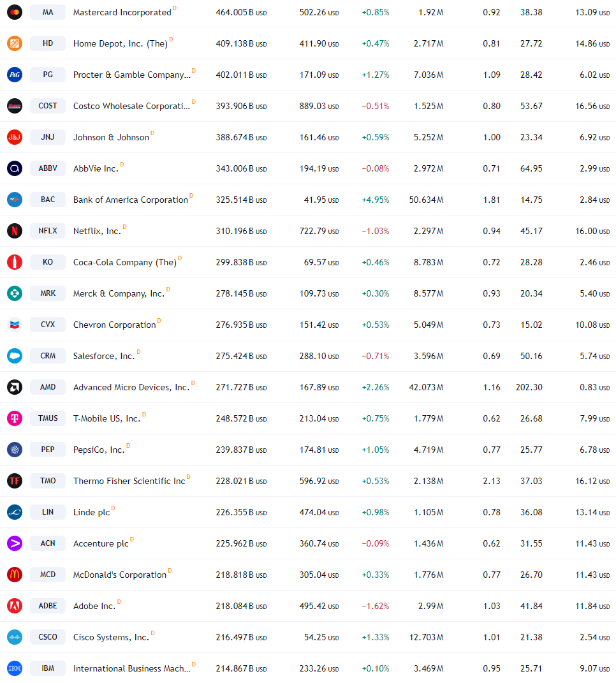Click the AbbVie logo icon
The width and height of the screenshot is (616, 683).
(x=15, y=168)
